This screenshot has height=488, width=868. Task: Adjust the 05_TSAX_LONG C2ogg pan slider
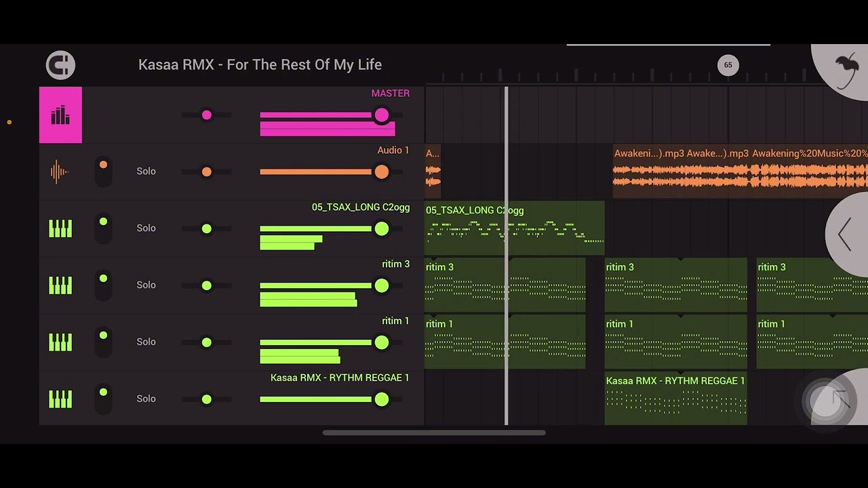[207, 229]
